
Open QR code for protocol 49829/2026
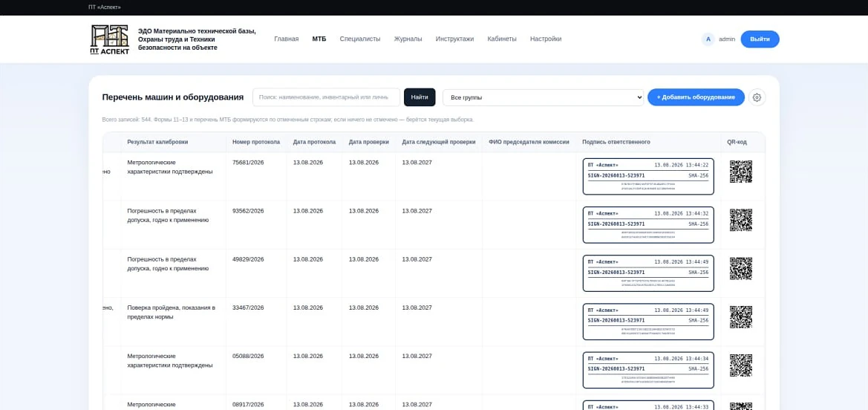click(x=740, y=269)
